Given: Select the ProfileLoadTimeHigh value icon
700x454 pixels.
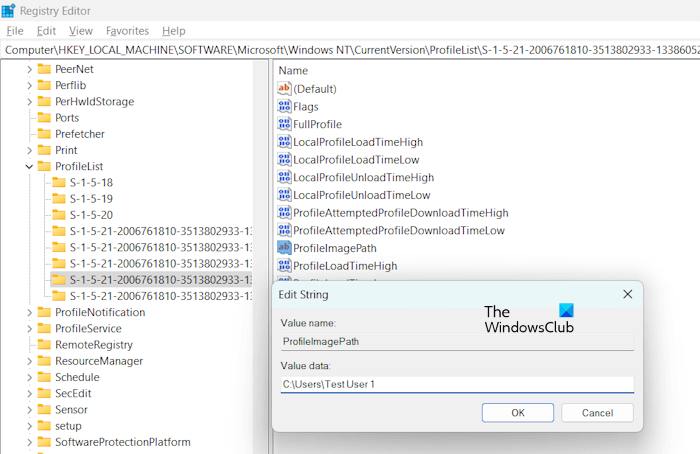Looking at the screenshot, I should point(284,265).
